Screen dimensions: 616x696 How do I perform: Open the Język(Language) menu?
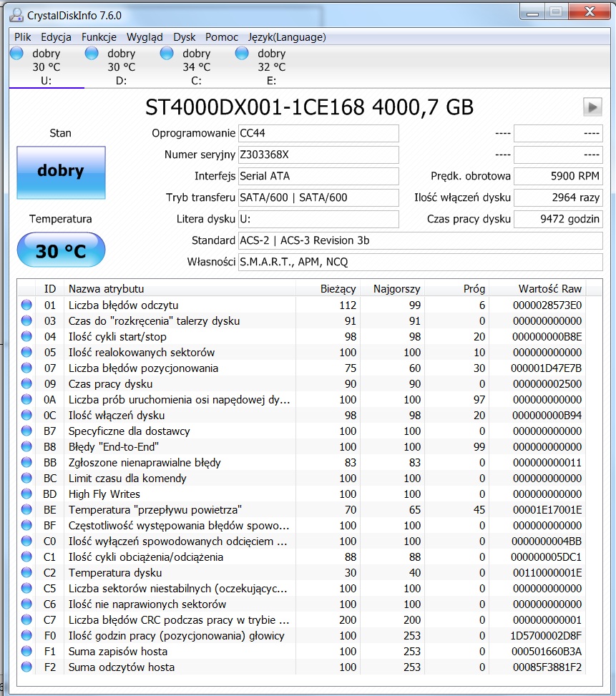pyautogui.click(x=287, y=37)
